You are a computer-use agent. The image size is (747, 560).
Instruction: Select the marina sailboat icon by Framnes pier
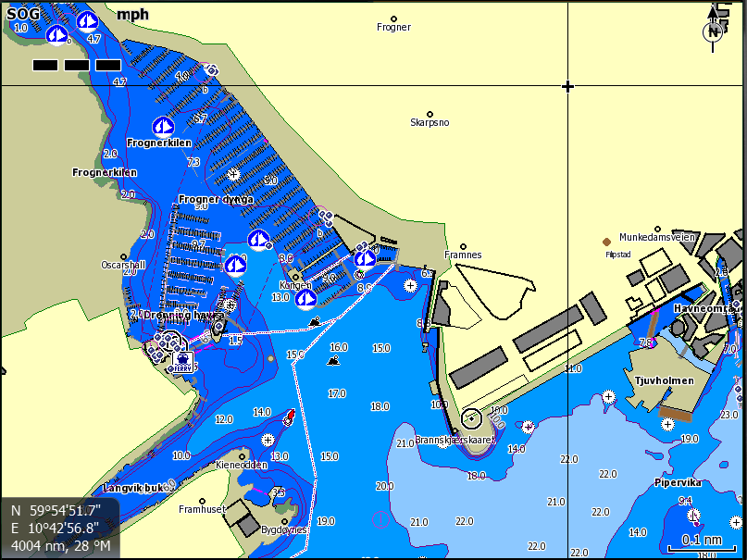click(365, 258)
